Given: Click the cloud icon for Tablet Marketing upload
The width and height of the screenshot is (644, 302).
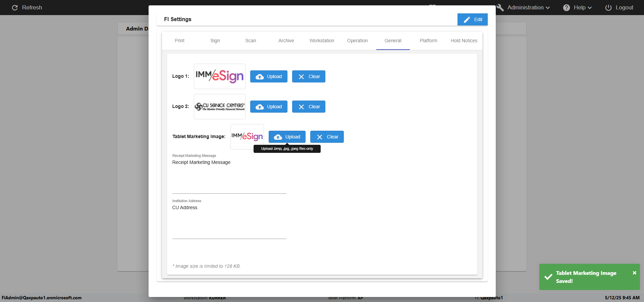Looking at the screenshot, I should pyautogui.click(x=278, y=137).
